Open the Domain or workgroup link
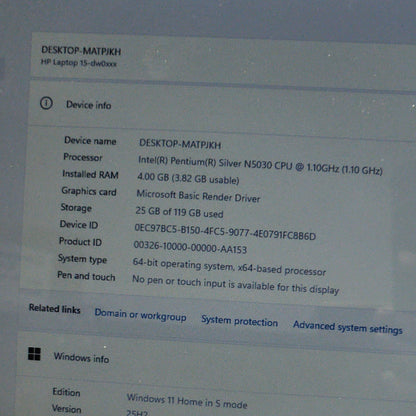This screenshot has height=416, width=416. coord(140,315)
